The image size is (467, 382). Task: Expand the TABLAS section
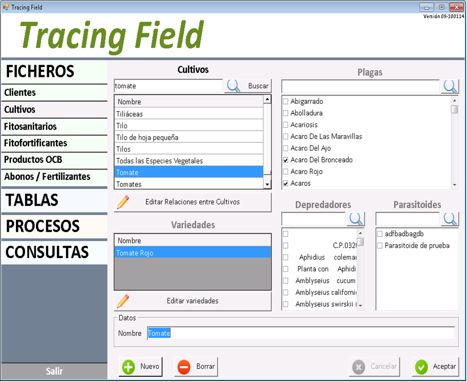pos(54,200)
